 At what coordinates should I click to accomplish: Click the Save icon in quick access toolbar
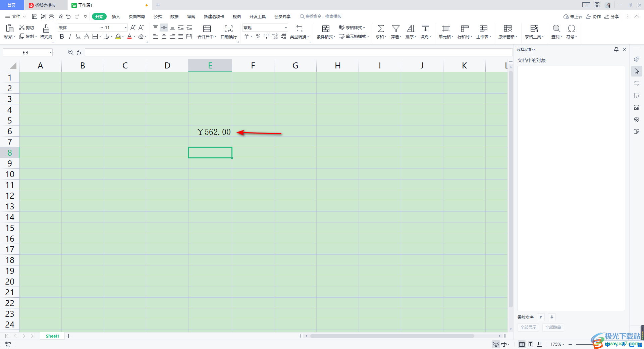[35, 16]
